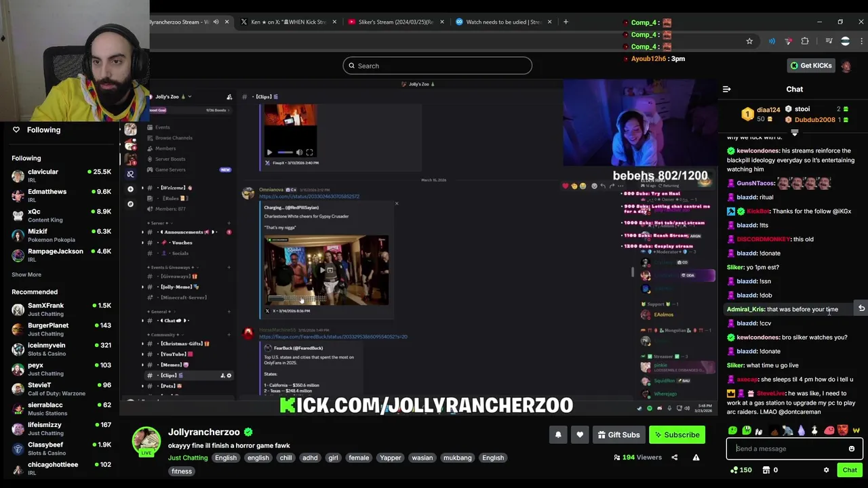Open clavicular channel in Following list

[x=61, y=176]
